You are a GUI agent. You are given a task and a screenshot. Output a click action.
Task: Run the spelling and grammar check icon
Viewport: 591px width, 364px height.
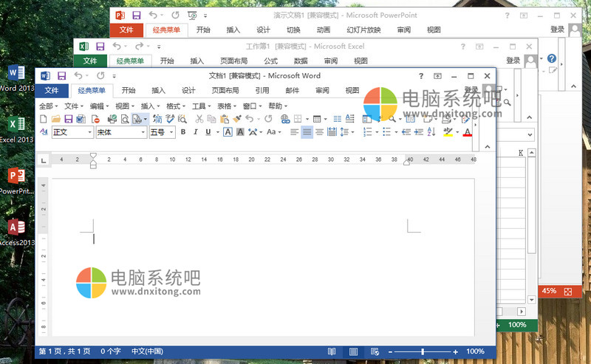click(170, 119)
